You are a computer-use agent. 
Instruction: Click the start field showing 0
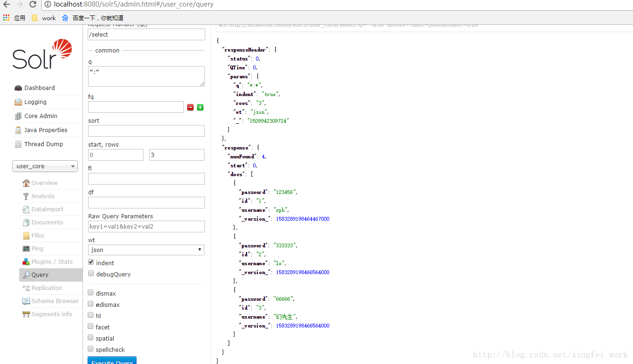click(x=116, y=155)
